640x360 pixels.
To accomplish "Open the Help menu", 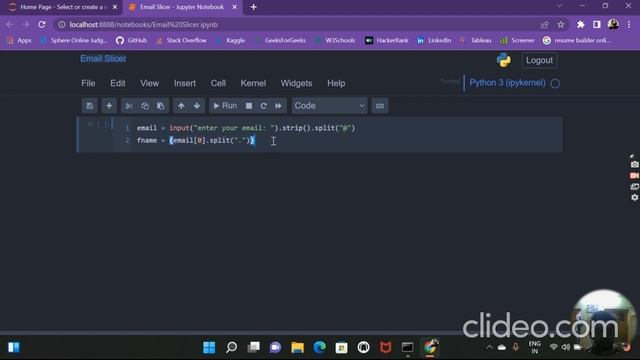I will pos(336,83).
